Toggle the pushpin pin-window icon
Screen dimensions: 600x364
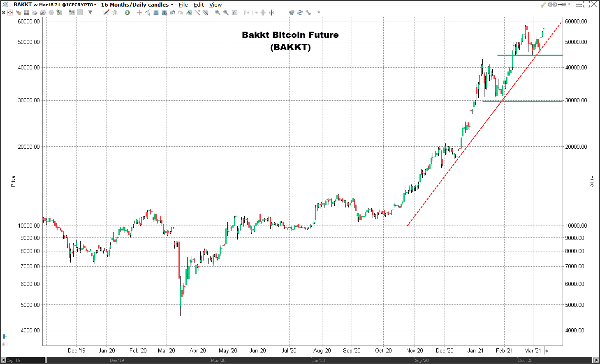tap(562, 5)
